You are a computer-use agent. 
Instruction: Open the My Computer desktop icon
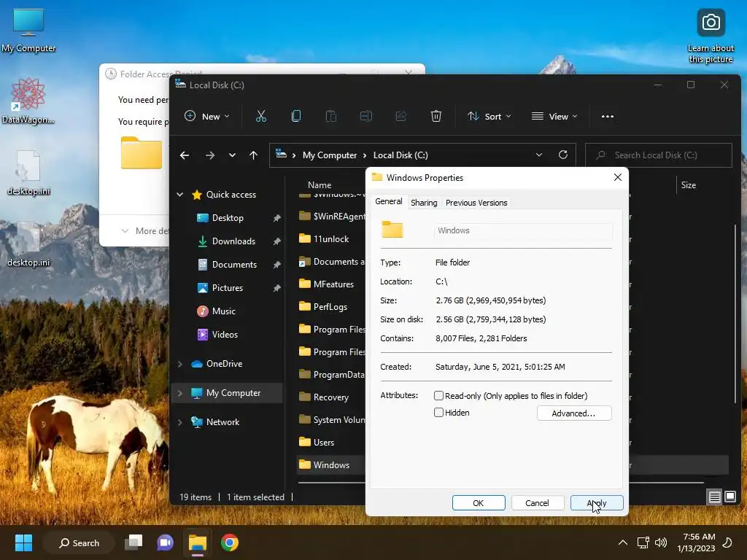pyautogui.click(x=28, y=31)
